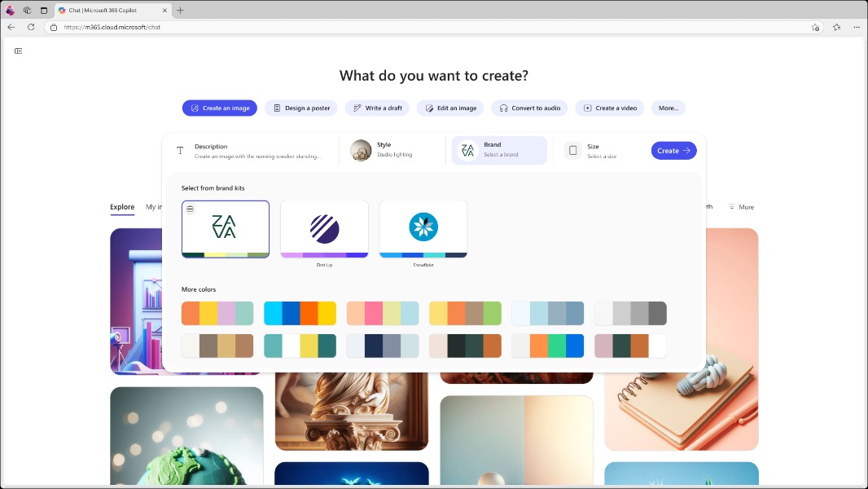The image size is (868, 489).
Task: Choose the grayscale color palette
Action: (x=630, y=313)
